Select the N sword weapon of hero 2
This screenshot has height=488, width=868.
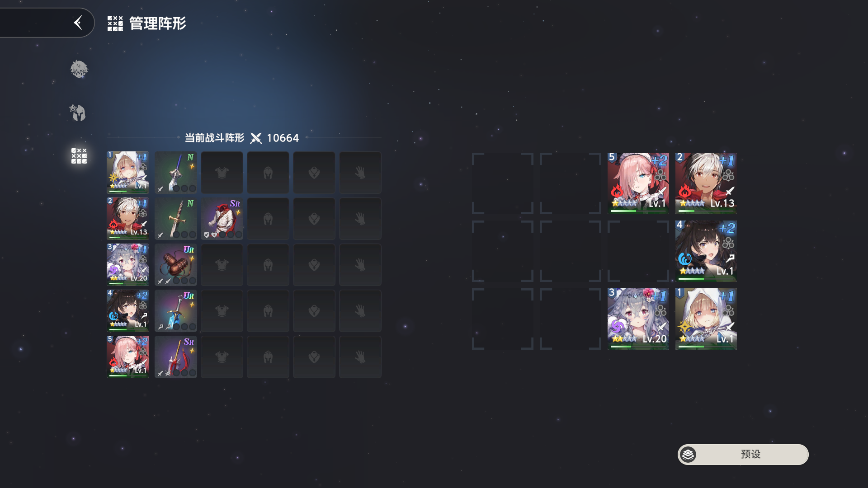click(176, 219)
